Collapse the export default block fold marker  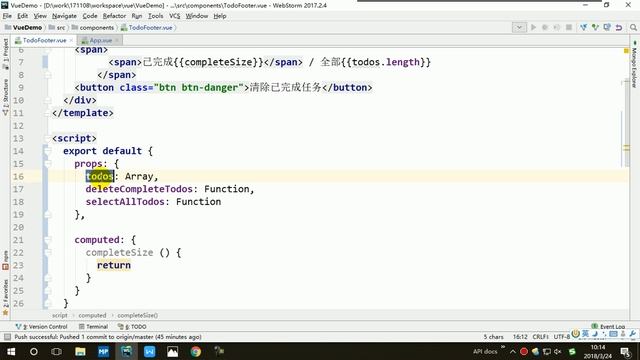tap(47, 151)
